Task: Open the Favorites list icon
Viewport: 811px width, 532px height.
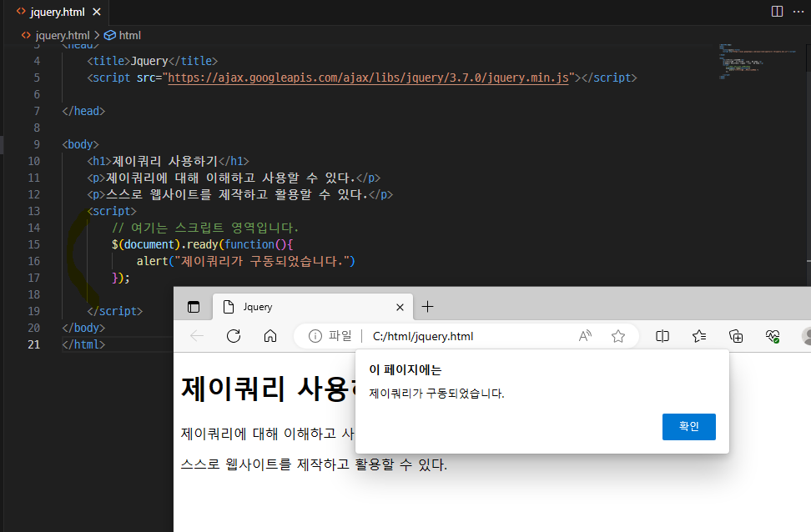Action: (699, 336)
